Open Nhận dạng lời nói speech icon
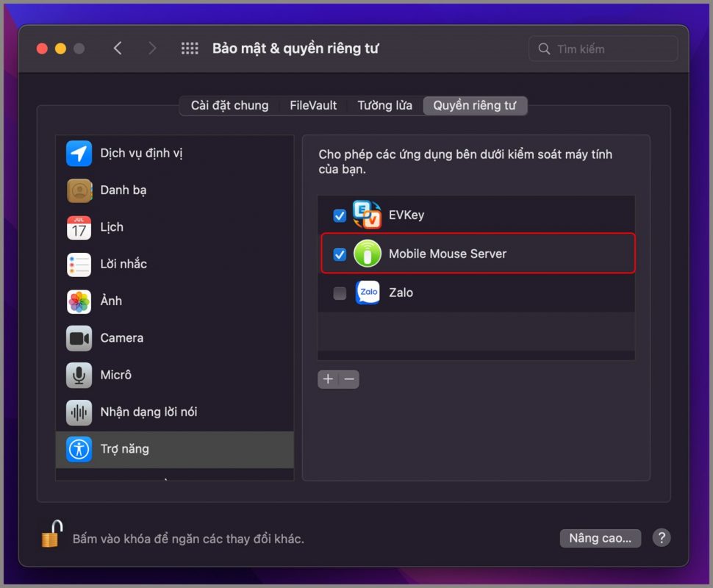Viewport: 713px width, 588px height. coord(79,412)
